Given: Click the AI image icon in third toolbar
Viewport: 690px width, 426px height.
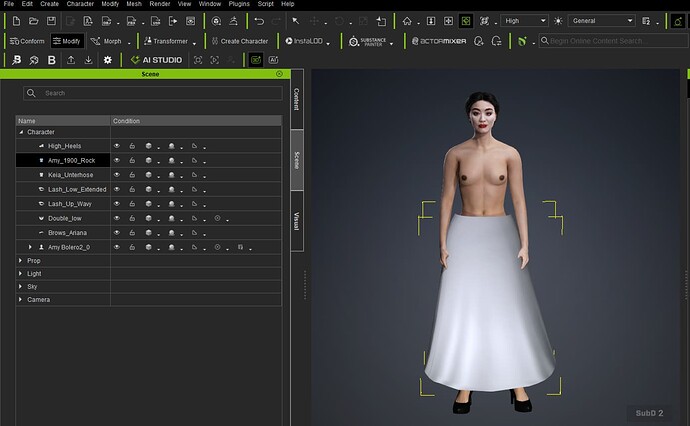Looking at the screenshot, I should click(x=273, y=60).
